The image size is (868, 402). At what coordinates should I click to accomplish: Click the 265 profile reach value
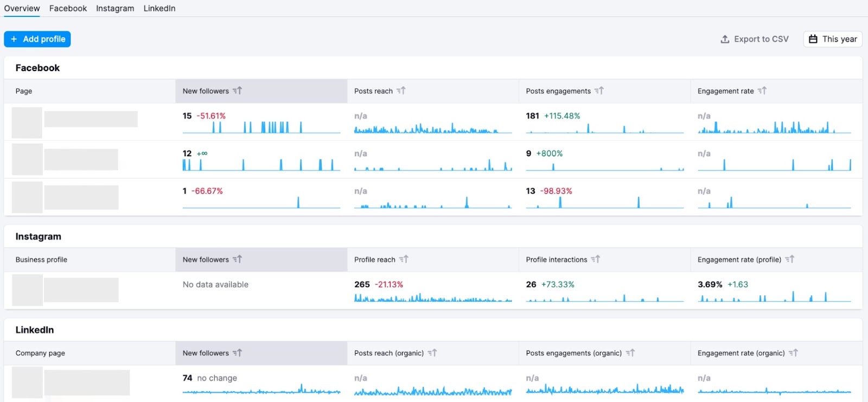(362, 284)
